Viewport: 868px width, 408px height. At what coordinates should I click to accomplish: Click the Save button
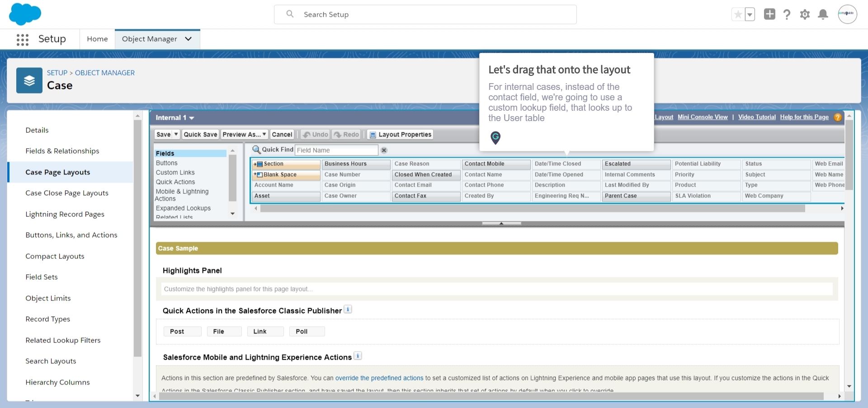[x=164, y=135]
